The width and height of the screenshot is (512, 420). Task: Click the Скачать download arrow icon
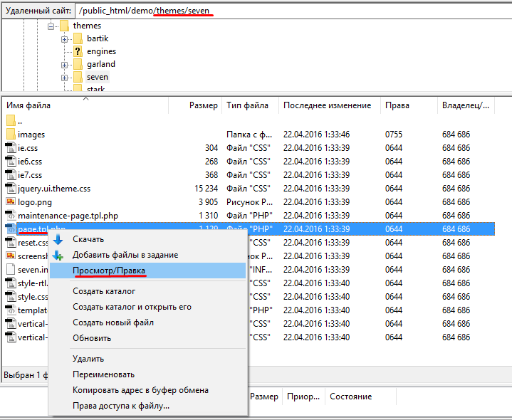58,239
